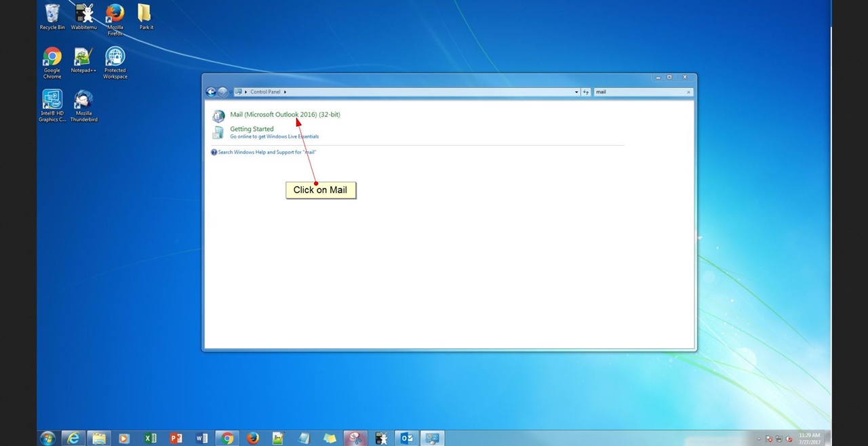Expand the chevron after Control Panel breadcrumb
The image size is (868, 446).
[285, 92]
